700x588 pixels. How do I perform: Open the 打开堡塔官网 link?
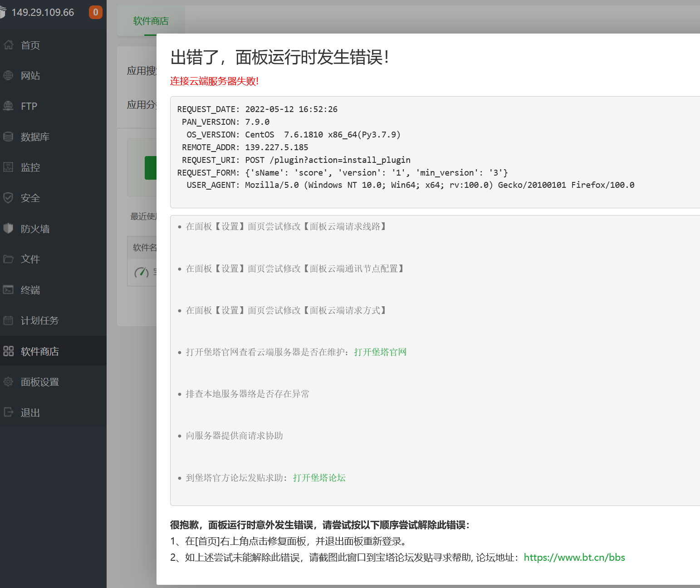click(380, 352)
